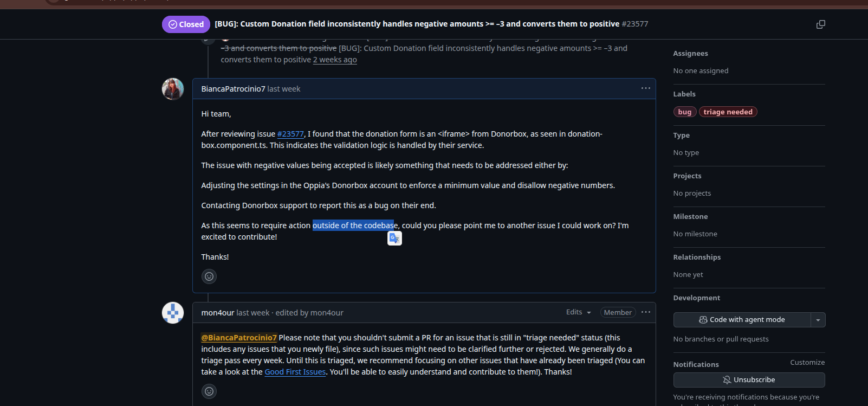This screenshot has width=868, height=406.
Task: Click the translate popup icon
Action: point(394,238)
